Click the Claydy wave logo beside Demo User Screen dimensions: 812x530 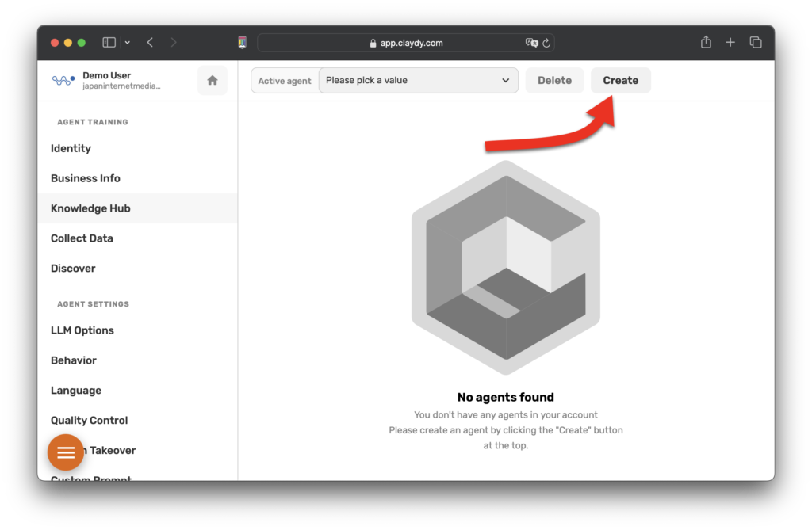(63, 80)
